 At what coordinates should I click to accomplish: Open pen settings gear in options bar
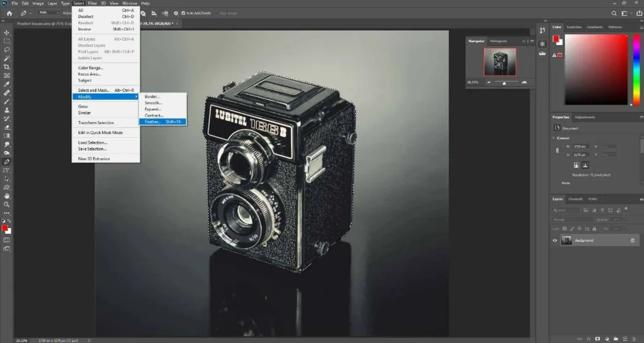175,13
